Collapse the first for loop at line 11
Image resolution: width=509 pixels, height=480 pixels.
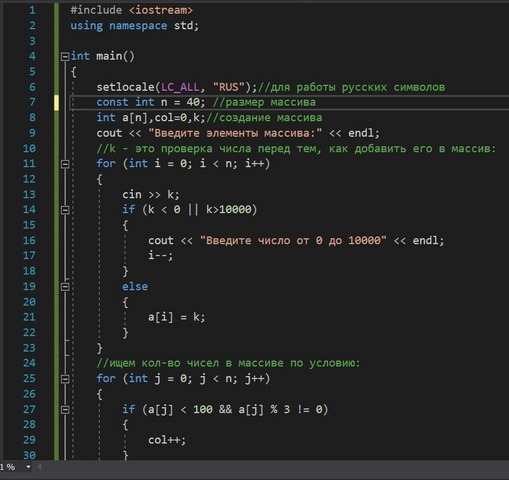tap(65, 164)
